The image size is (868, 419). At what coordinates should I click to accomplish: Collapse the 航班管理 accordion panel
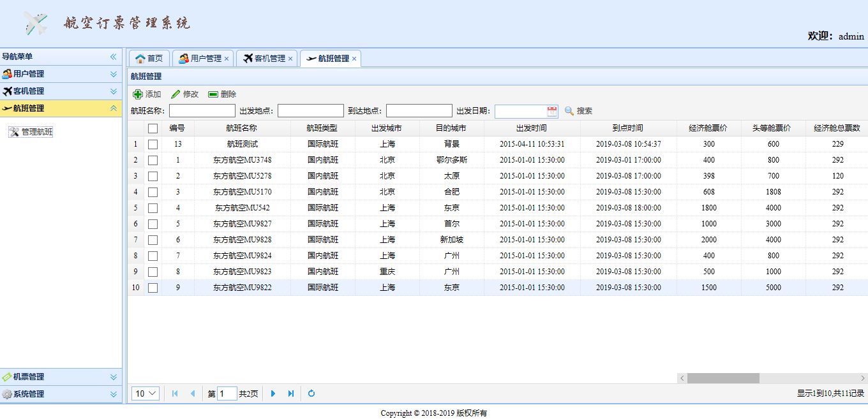(114, 108)
